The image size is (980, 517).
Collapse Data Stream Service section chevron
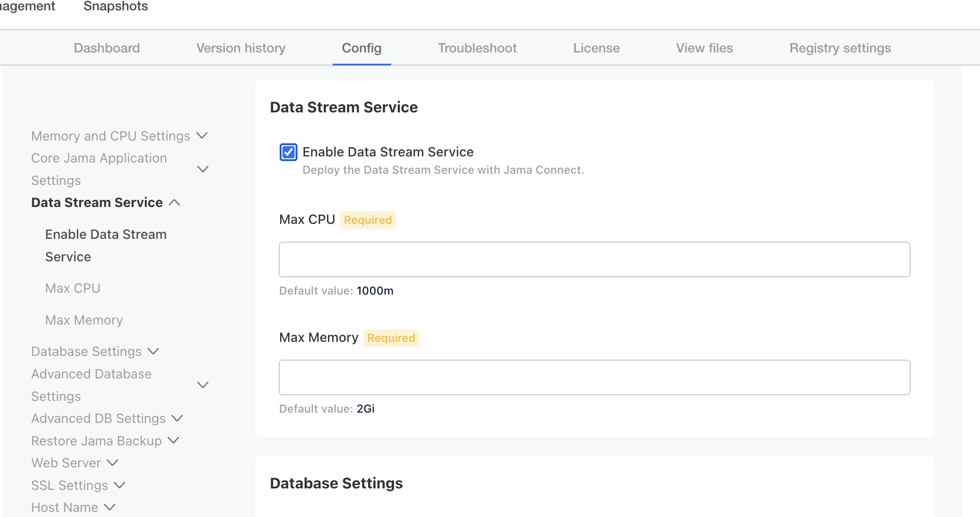pyautogui.click(x=174, y=202)
